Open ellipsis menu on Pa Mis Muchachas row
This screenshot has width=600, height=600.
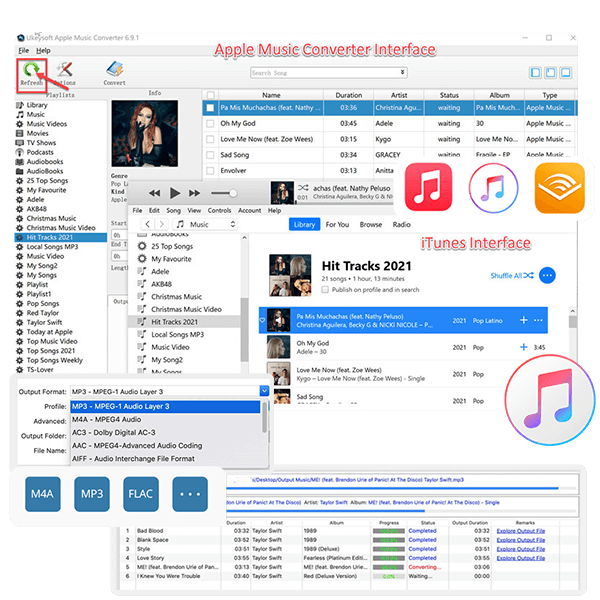(538, 320)
